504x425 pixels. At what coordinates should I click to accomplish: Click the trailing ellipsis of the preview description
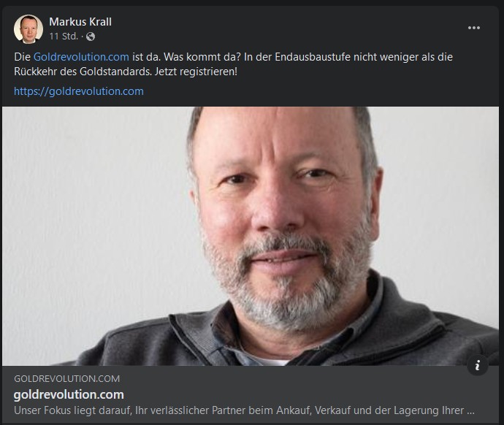coord(470,412)
